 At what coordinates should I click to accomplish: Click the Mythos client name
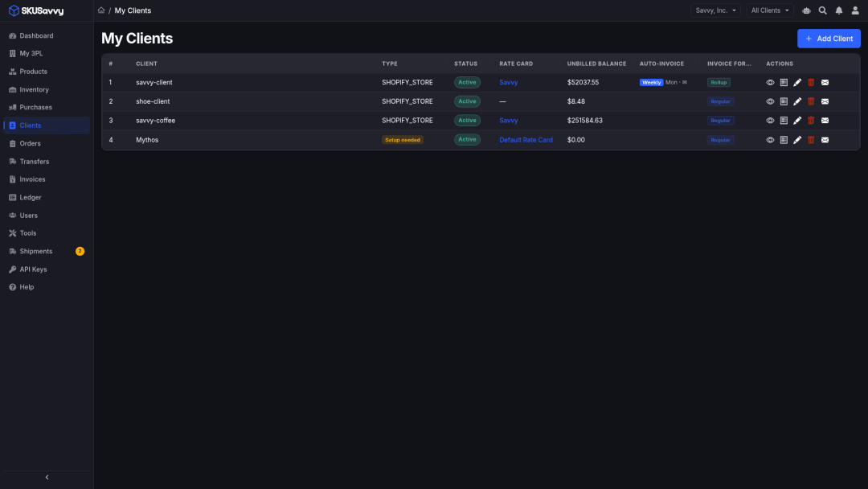pos(147,140)
